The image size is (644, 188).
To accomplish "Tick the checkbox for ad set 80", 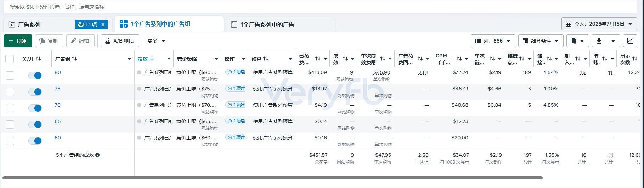I will pyautogui.click(x=10, y=76).
